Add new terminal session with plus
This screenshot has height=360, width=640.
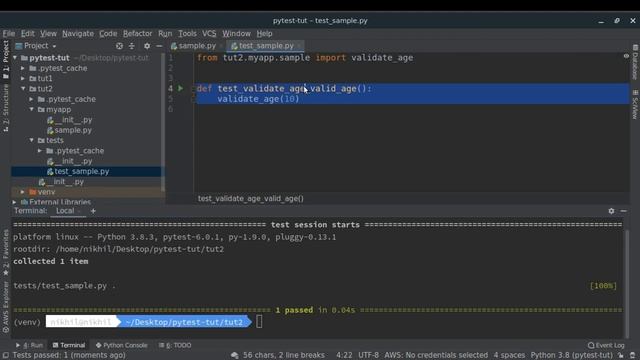[x=93, y=211]
